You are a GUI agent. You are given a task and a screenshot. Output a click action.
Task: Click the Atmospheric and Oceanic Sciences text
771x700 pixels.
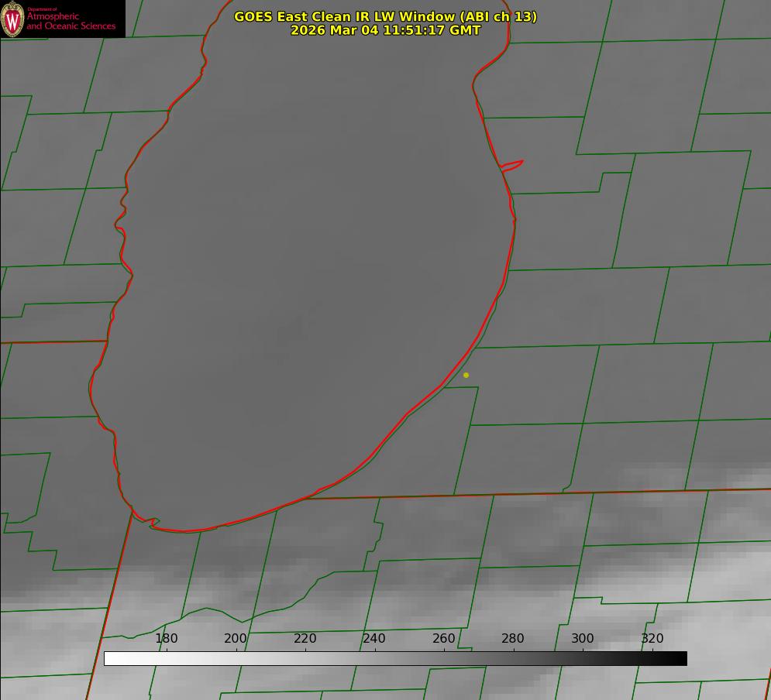tap(71, 21)
